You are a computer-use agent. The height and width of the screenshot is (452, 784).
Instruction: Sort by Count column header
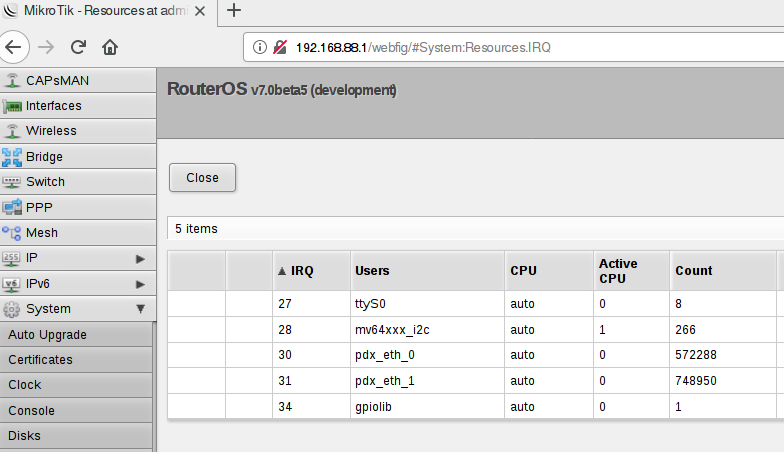point(723,270)
